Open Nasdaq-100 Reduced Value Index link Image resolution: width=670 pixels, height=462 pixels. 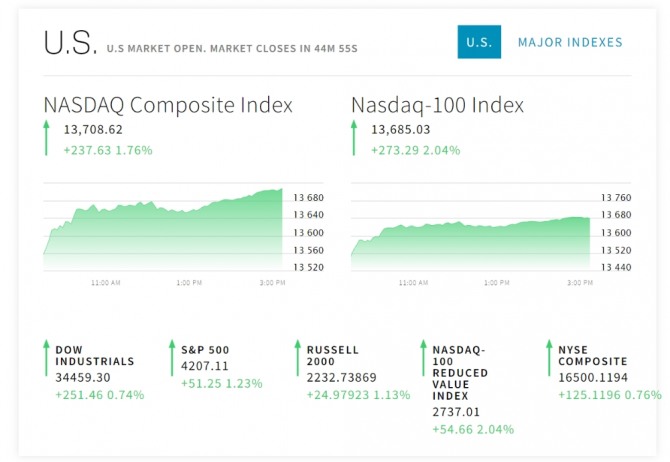[458, 371]
